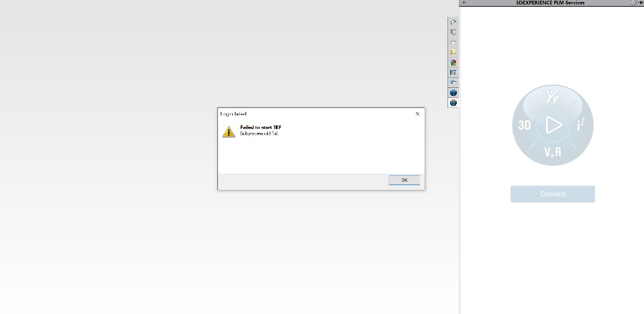Click the home icon in the side toolbar

click(453, 22)
